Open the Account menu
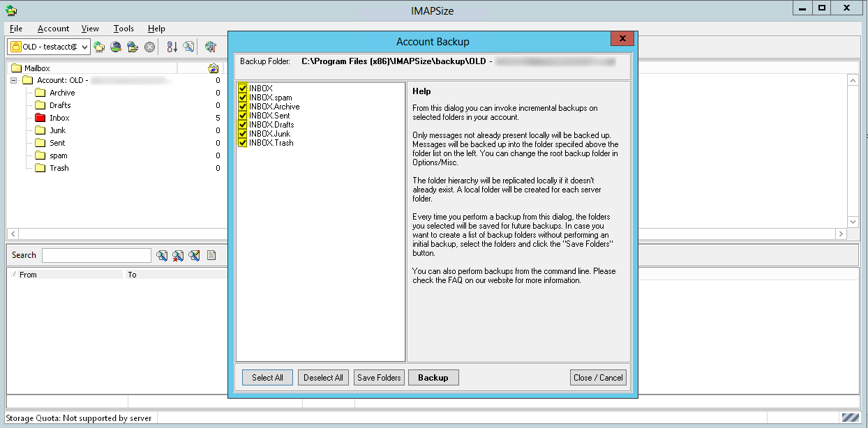The image size is (868, 428). (x=53, y=29)
